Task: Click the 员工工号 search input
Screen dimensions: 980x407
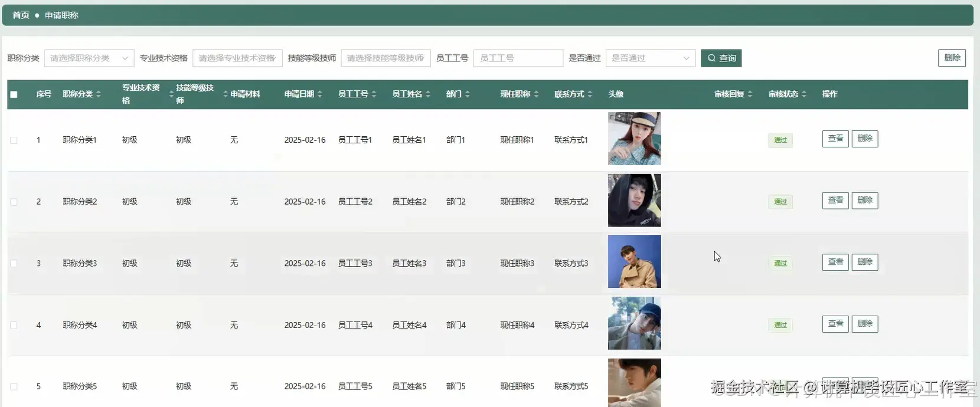Action: 518,58
